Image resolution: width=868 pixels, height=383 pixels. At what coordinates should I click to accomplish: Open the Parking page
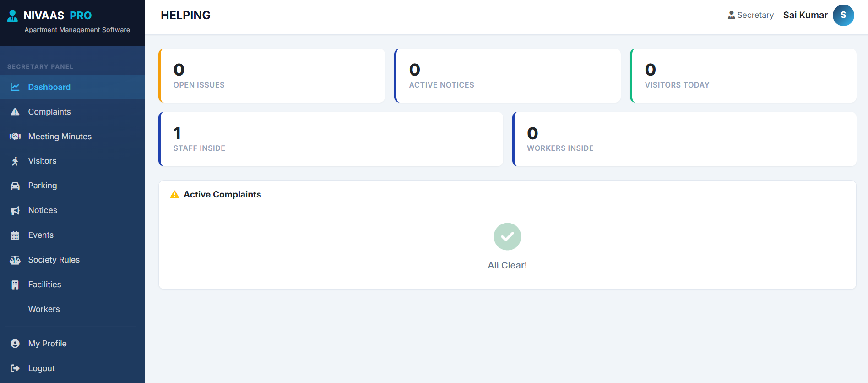coord(72,186)
